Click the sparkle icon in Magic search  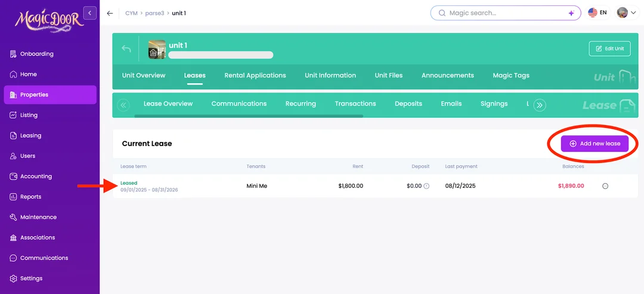coord(571,13)
